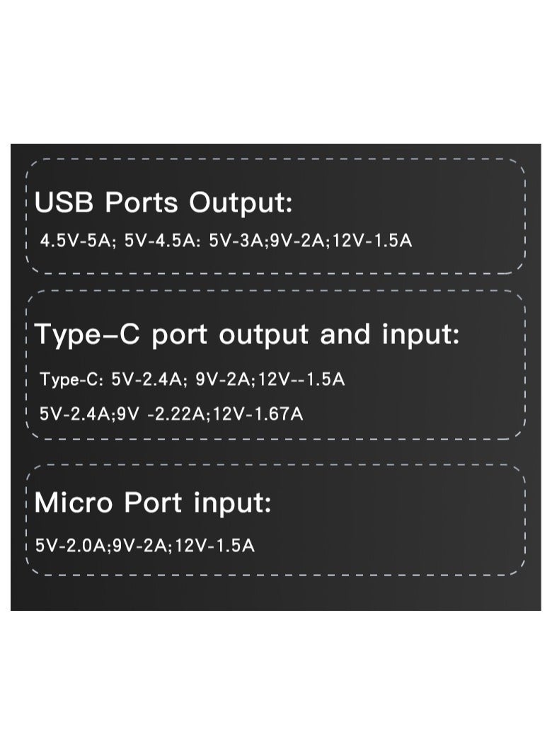Screen dimensions: 552x756
Task: Click the 12V--1.5A Type-C value
Action: point(301,379)
